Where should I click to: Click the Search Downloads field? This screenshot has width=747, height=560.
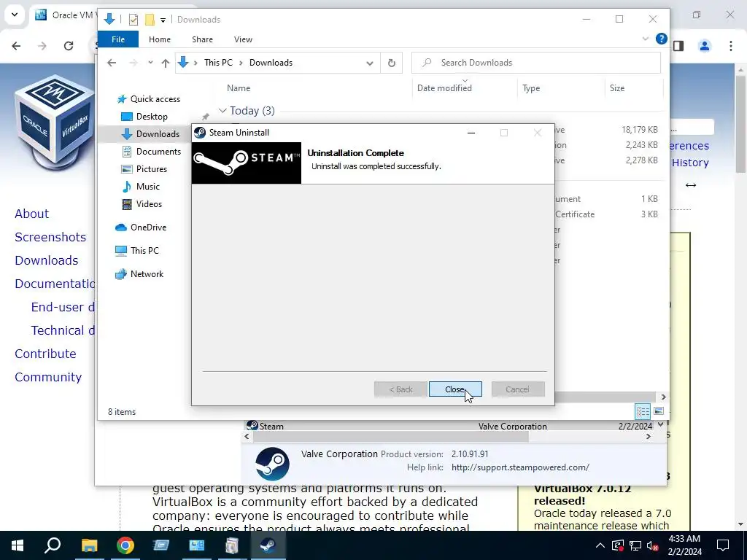pyautogui.click(x=536, y=63)
